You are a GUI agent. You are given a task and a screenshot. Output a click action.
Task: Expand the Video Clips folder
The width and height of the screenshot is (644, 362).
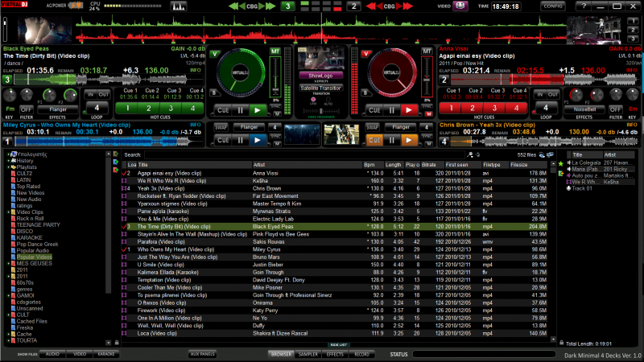tap(8, 212)
